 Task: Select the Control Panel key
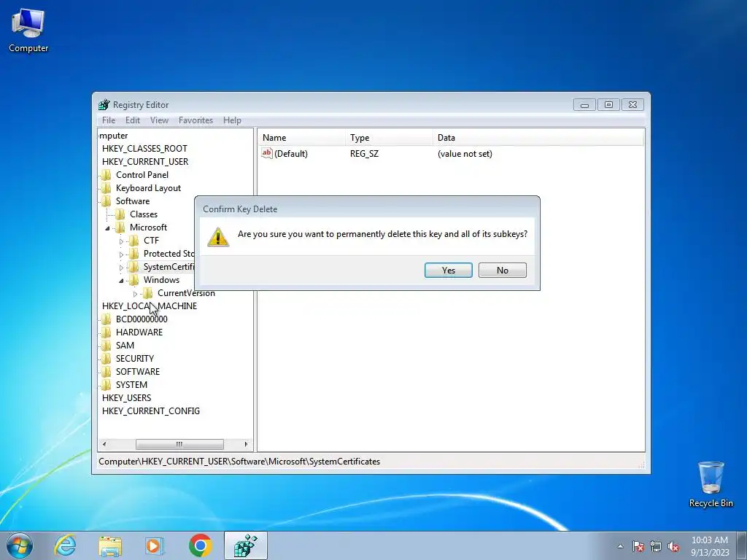coord(142,175)
